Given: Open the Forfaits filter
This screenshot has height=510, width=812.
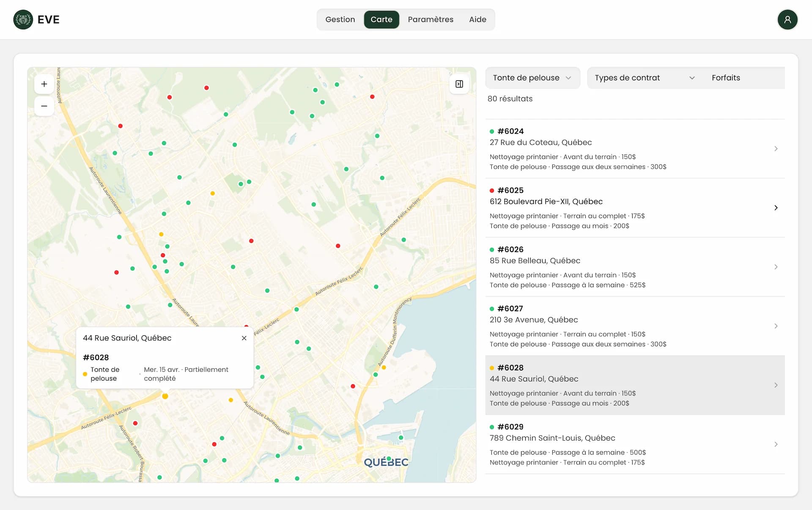Looking at the screenshot, I should 726,78.
